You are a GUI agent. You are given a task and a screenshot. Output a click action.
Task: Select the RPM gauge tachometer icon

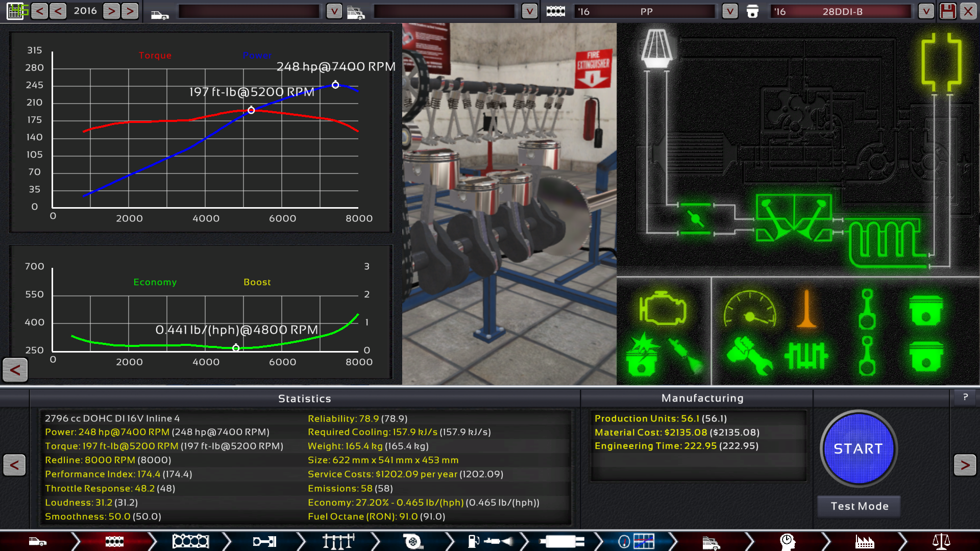(749, 309)
